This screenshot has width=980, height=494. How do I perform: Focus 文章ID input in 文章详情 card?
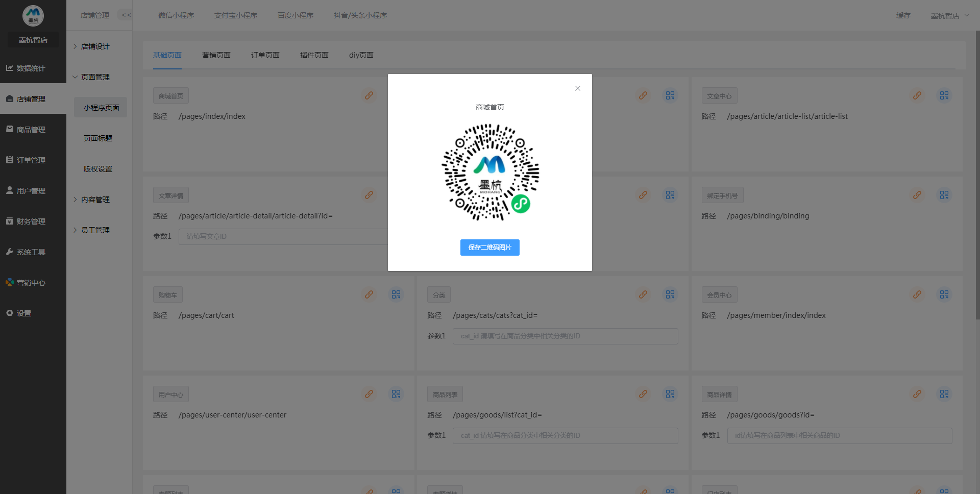(283, 237)
